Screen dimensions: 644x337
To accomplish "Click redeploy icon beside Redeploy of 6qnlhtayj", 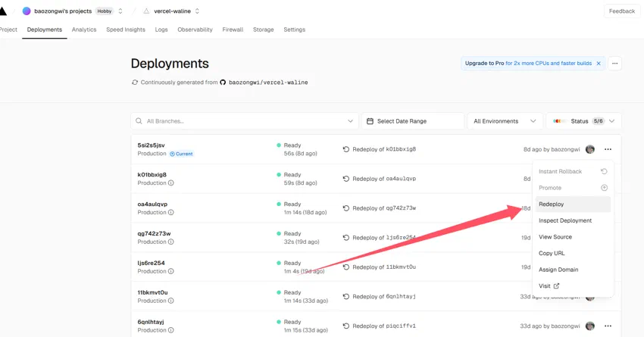I will 345,296.
